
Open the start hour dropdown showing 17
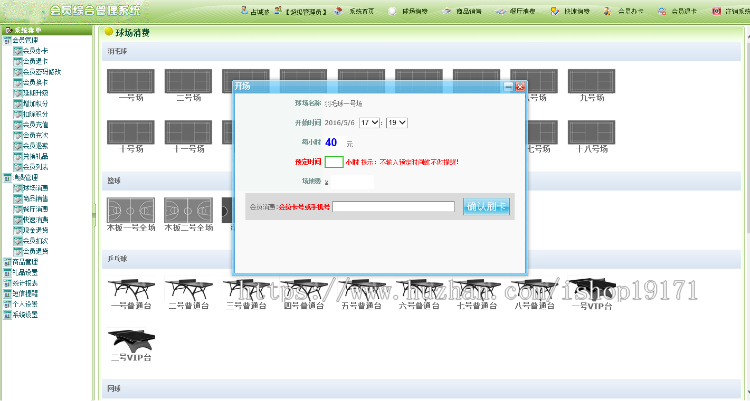pos(369,123)
